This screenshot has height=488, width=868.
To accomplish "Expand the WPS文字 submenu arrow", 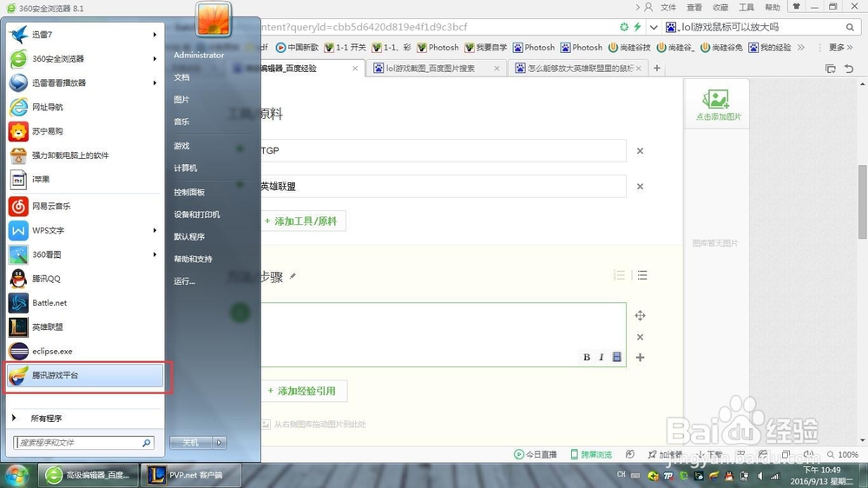I will (x=155, y=230).
